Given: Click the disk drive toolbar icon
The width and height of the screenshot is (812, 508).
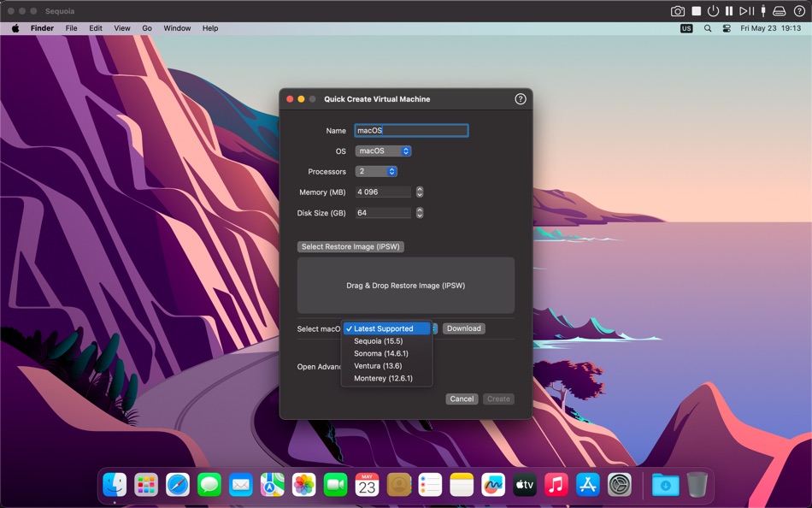Looking at the screenshot, I should (780, 10).
